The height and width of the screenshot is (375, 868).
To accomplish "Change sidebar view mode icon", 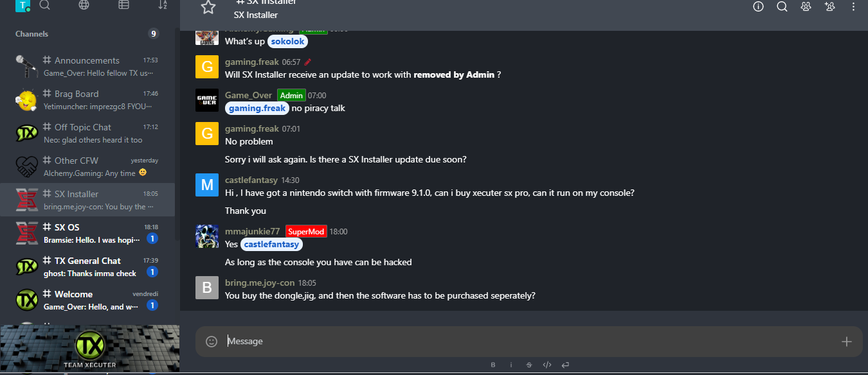I will click(x=123, y=5).
